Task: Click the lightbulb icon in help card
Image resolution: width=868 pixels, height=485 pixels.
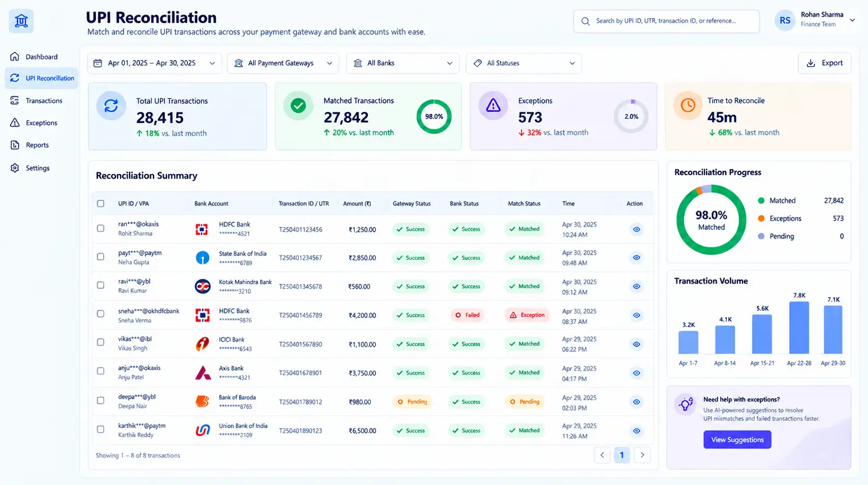Action: [x=686, y=404]
